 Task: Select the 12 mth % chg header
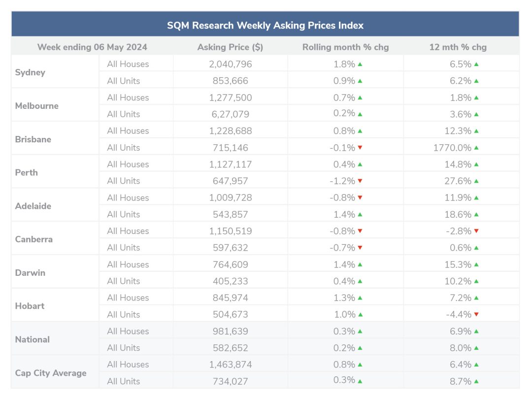(x=458, y=47)
